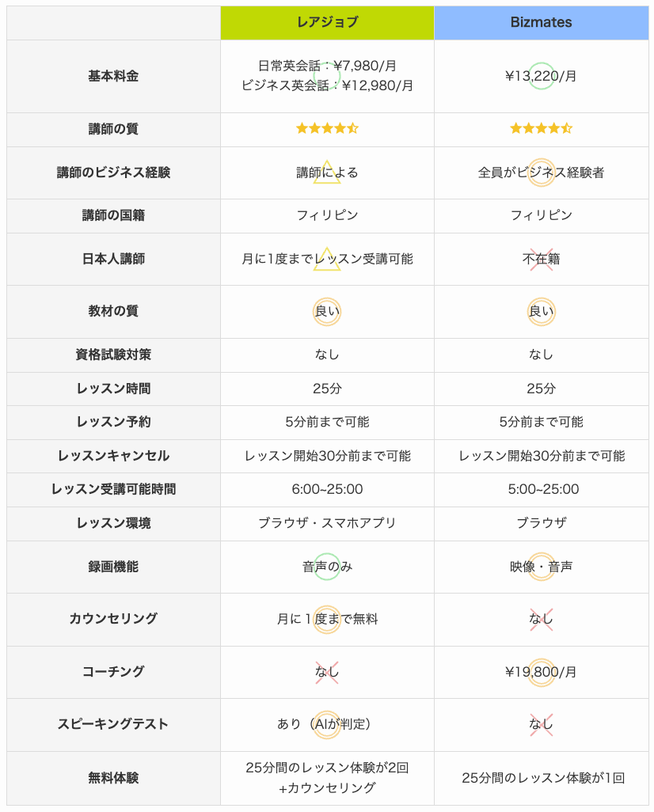Click the あり（AIが判定） cell
This screenshot has width=654, height=812.
pyautogui.click(x=327, y=724)
